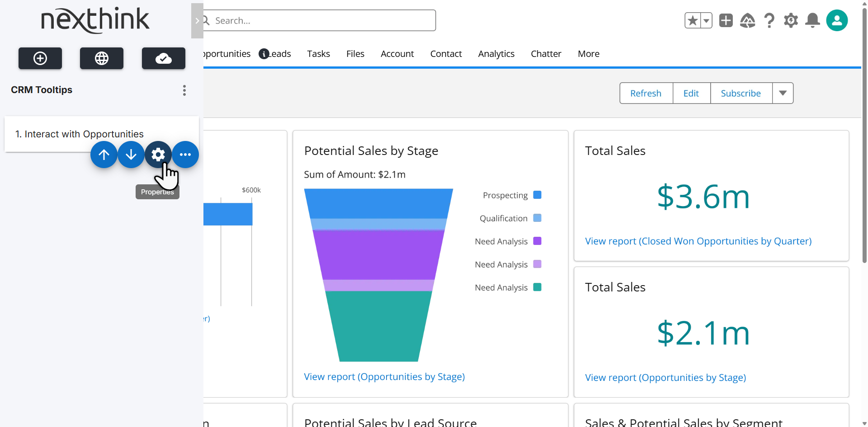Collapse the Nexthink side panel
868x427 pixels.
point(197,21)
